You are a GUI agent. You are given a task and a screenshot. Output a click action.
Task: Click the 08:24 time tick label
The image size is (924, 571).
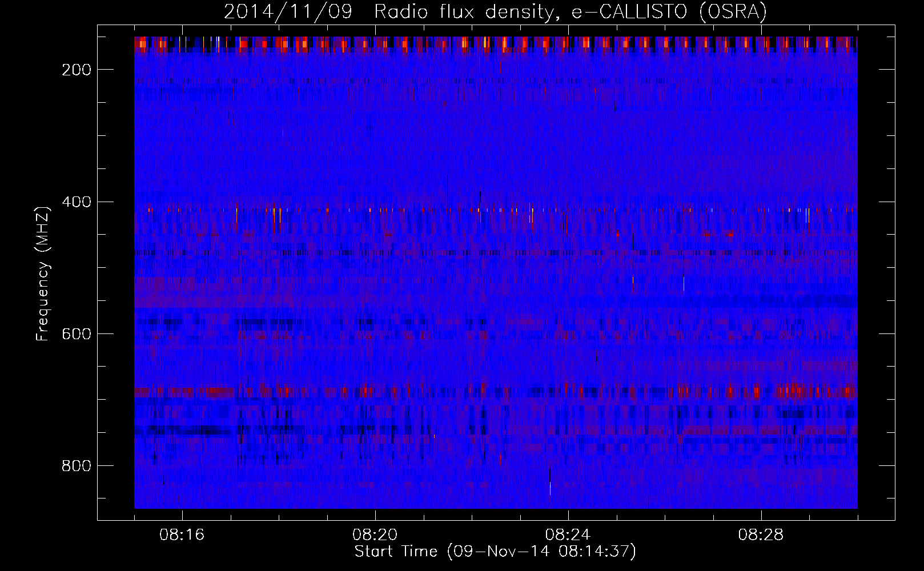[x=568, y=535]
